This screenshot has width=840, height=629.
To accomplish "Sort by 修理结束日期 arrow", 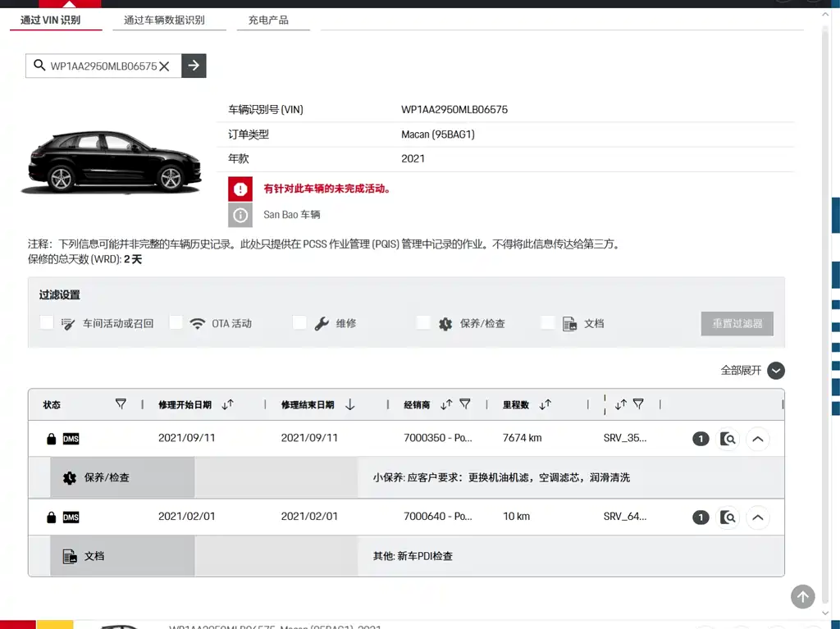I will [349, 404].
